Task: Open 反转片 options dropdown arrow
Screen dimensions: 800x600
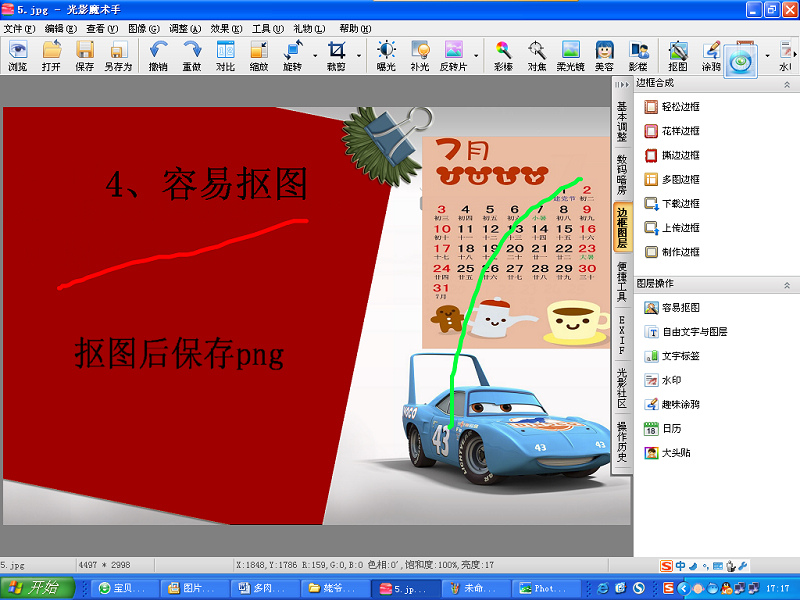Action: pyautogui.click(x=477, y=56)
